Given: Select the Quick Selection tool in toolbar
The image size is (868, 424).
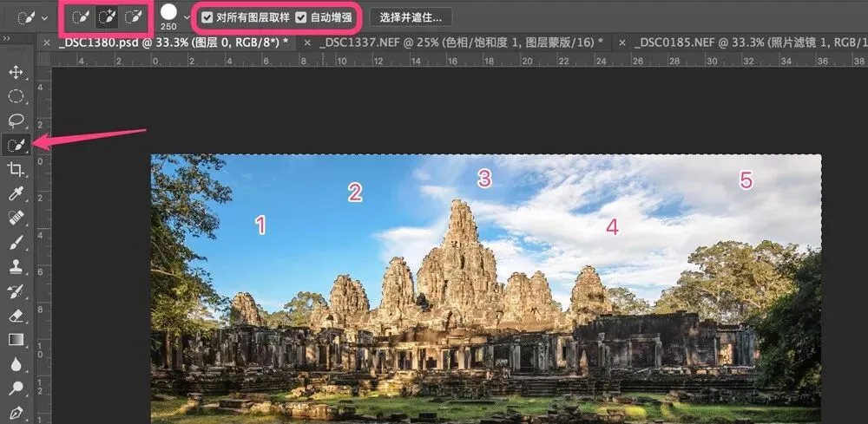Looking at the screenshot, I should tap(16, 145).
